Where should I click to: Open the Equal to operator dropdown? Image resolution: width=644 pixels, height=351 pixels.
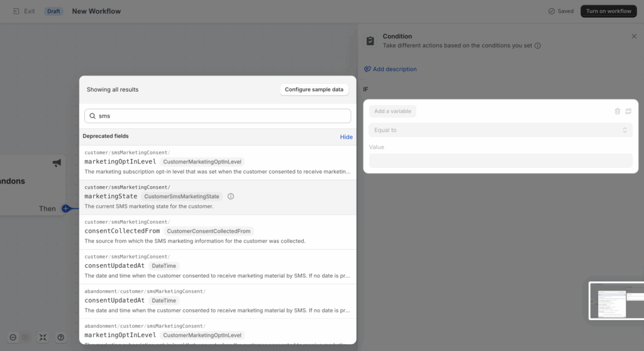coord(500,130)
